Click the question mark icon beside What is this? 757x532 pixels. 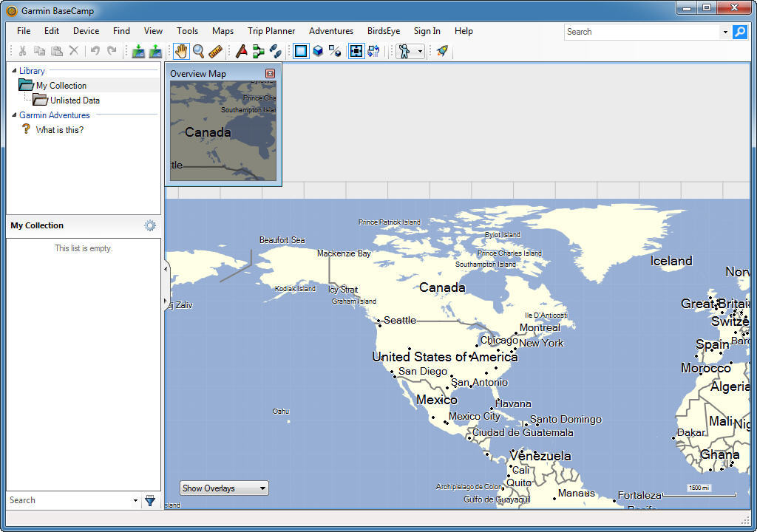[x=26, y=129]
